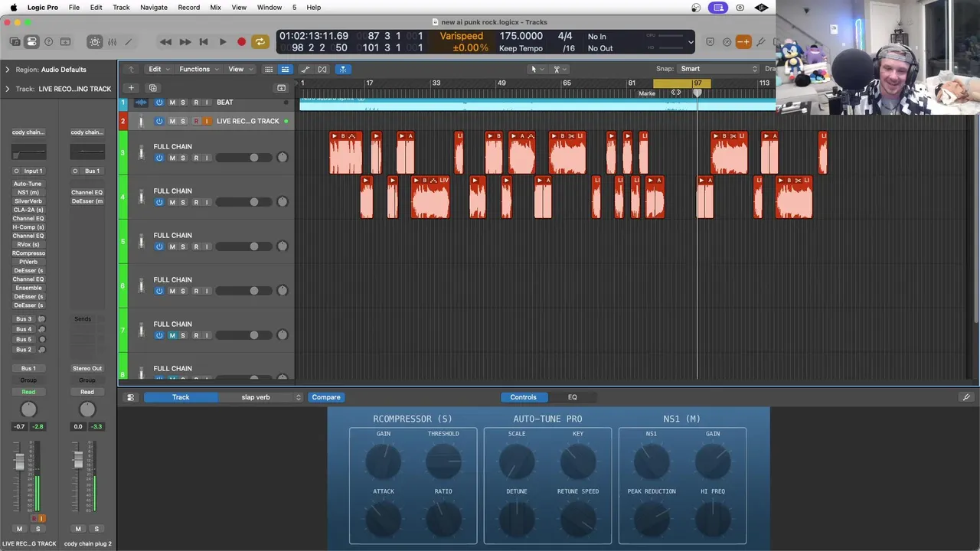Rewind the transport

pyautogui.click(x=165, y=41)
